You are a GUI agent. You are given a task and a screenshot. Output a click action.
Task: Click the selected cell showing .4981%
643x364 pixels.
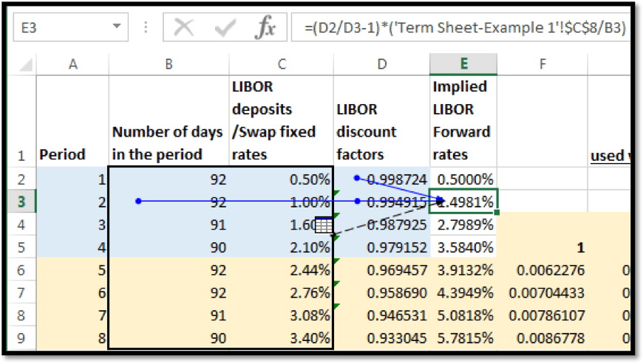click(x=463, y=202)
